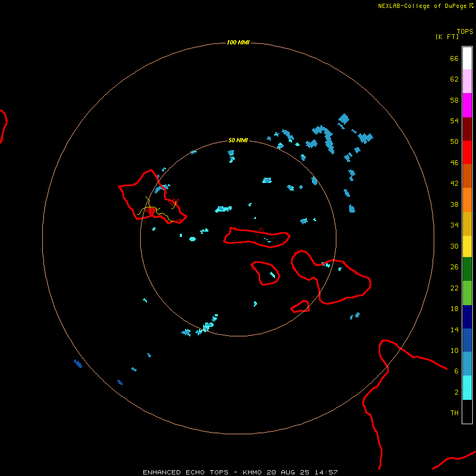Click the cyan 10 kft legend swatch
Image resolution: width=476 pixels, height=476 pixels.
point(467,388)
